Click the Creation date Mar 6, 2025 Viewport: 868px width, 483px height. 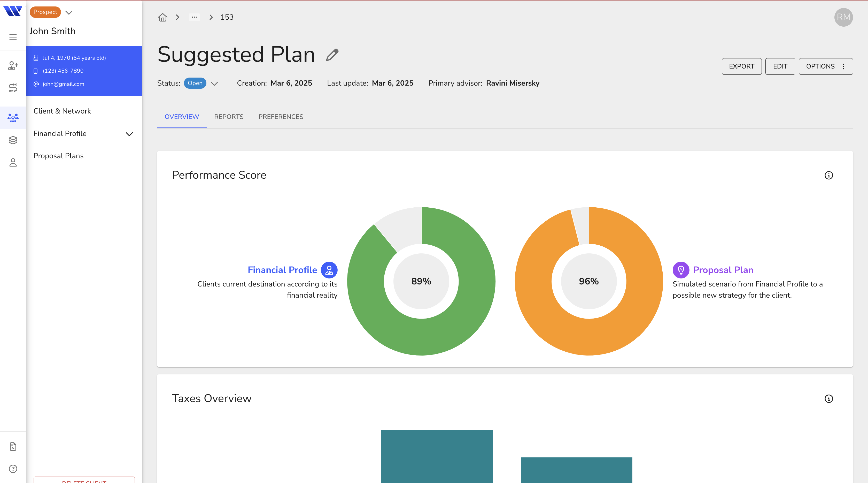(291, 83)
